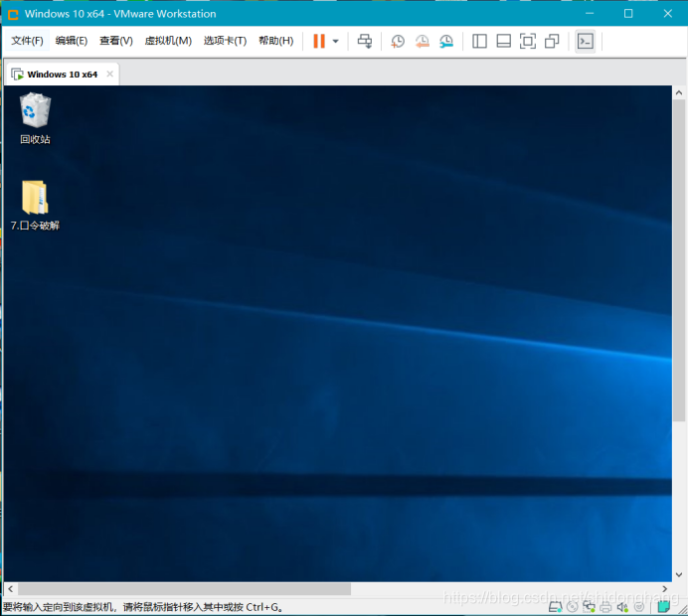This screenshot has width=688, height=616.
Task: Click the camera device status icon
Action: click(639, 607)
